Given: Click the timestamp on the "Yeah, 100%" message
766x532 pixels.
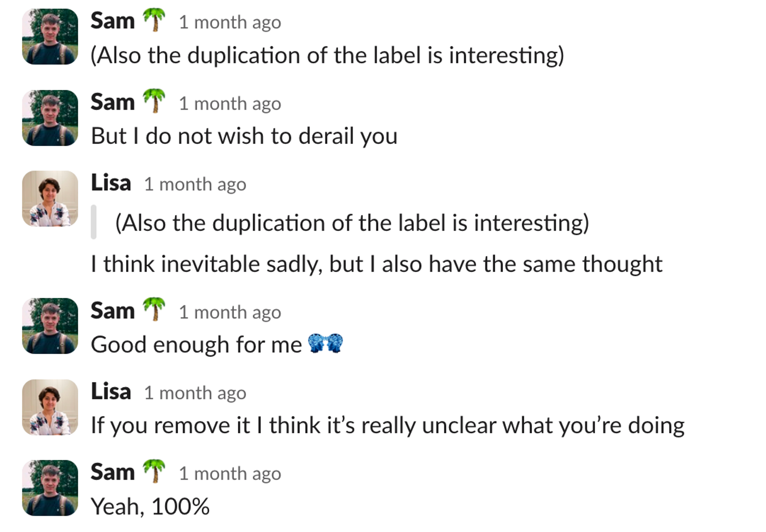Looking at the screenshot, I should click(230, 474).
